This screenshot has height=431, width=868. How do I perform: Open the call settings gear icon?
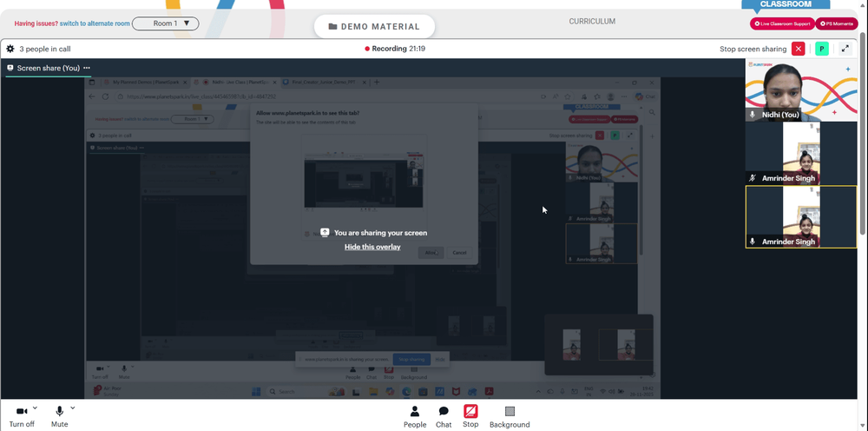tap(10, 49)
